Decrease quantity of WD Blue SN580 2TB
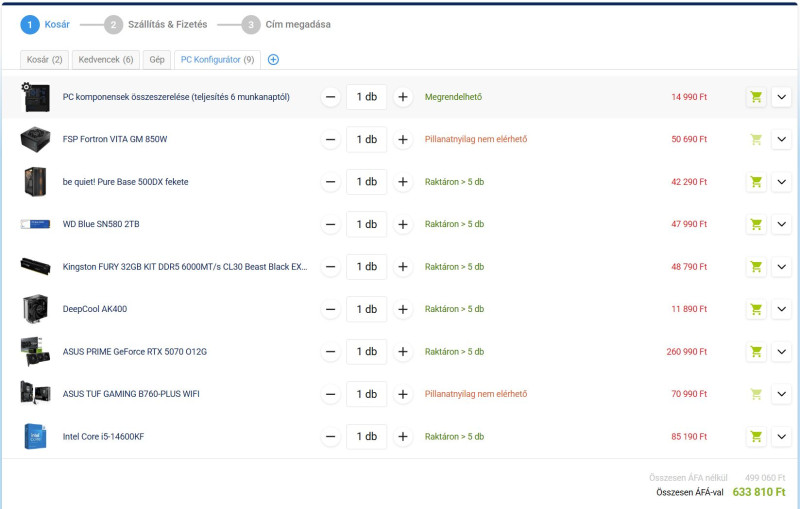Screen dimensions: 800x509 click(331, 224)
